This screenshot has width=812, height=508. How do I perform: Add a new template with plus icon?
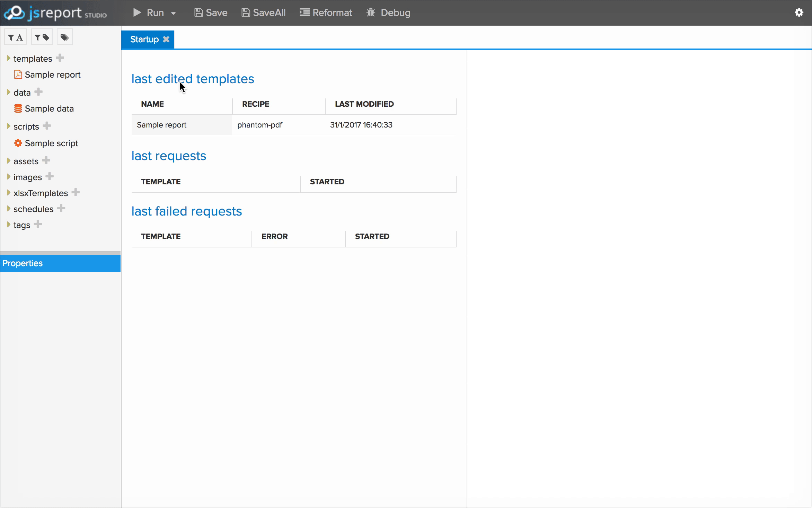(60, 58)
